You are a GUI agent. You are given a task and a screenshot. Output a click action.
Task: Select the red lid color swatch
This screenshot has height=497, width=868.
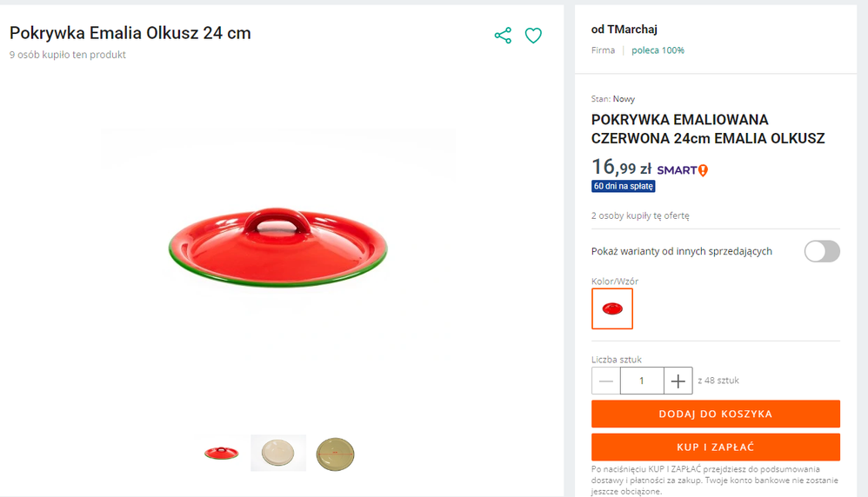[612, 308]
